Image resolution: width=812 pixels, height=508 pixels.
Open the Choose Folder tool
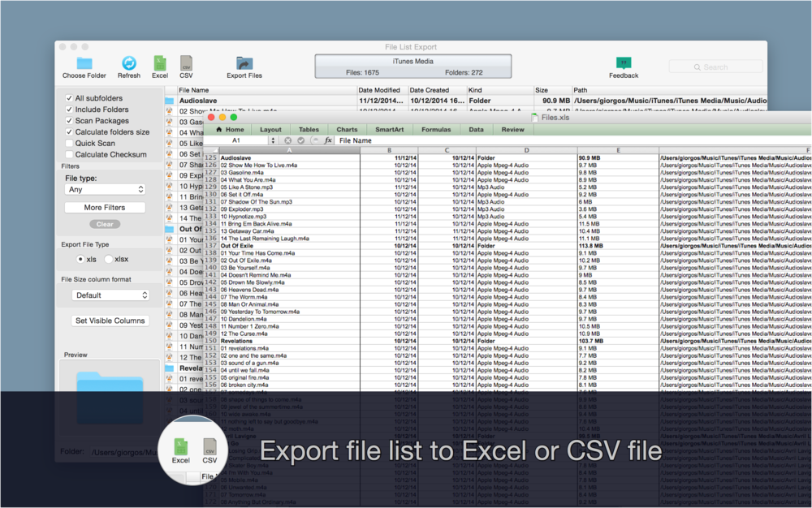(x=84, y=63)
